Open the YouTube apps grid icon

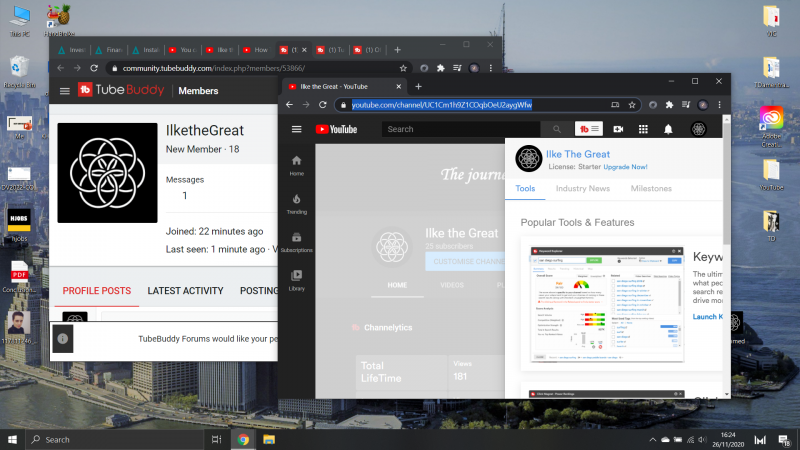tap(643, 129)
